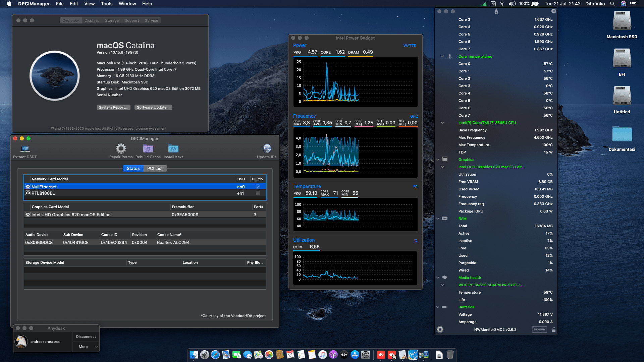Open the Dokumentasi desktop folder
Viewport: 644px width, 362px height.
click(622, 134)
